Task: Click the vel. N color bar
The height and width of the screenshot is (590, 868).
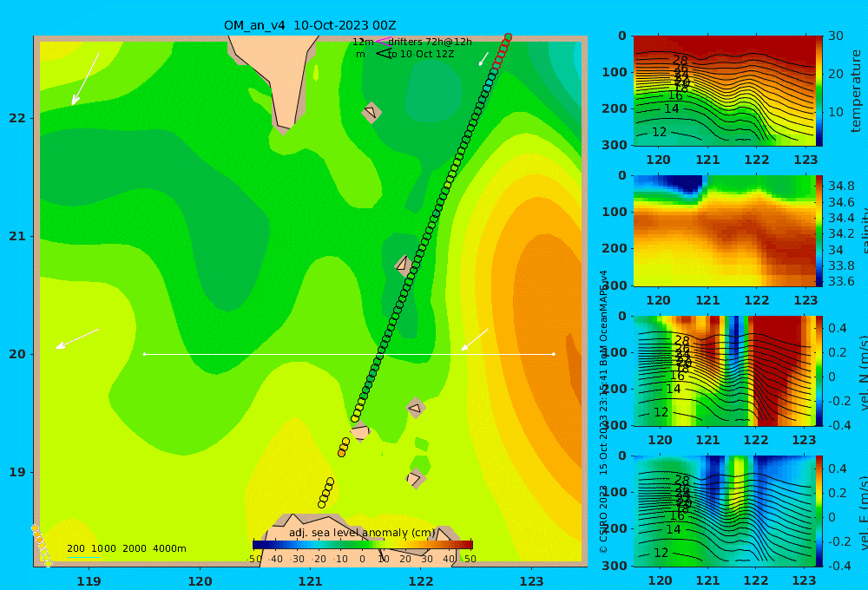Action: (x=819, y=370)
